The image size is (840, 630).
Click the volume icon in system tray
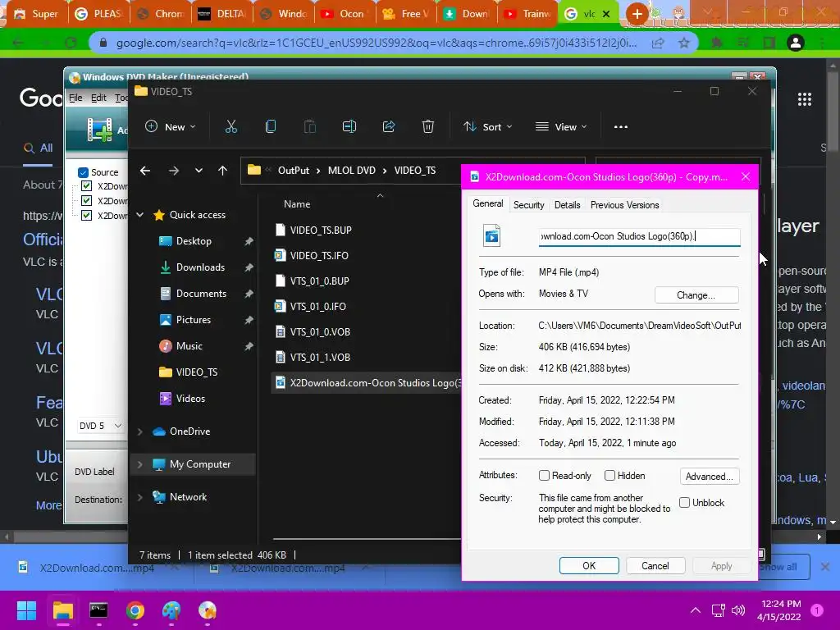[738, 610]
